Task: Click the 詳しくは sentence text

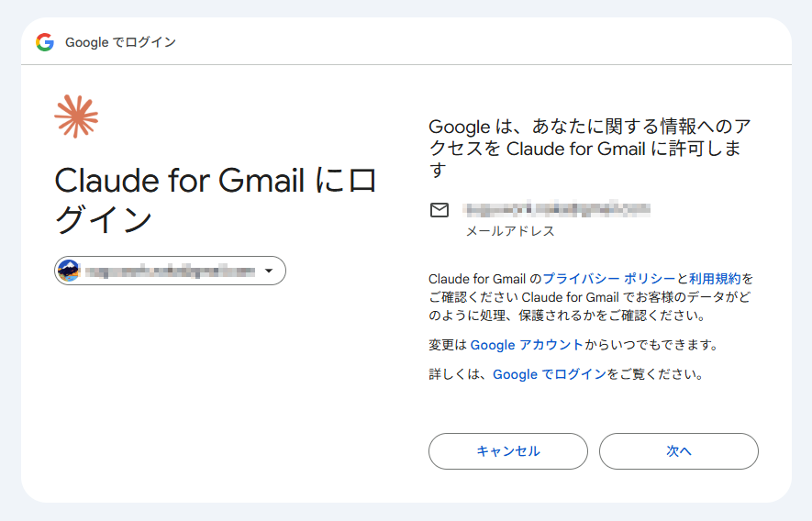Action: (x=566, y=374)
